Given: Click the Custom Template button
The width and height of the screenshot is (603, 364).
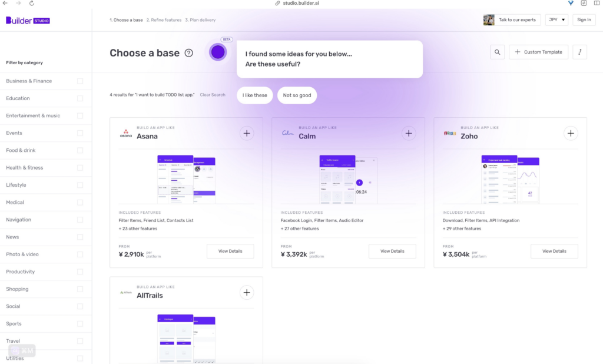Looking at the screenshot, I should coord(538,52).
